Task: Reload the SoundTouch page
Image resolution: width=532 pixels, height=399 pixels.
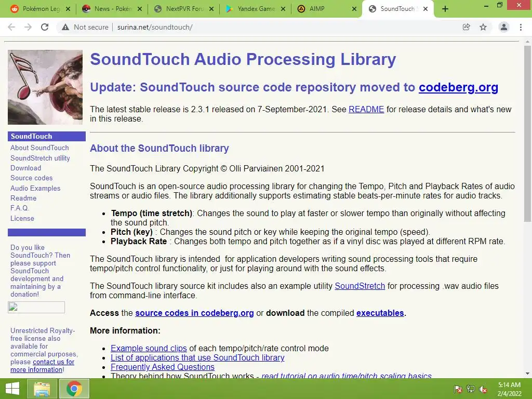Action: point(45,27)
